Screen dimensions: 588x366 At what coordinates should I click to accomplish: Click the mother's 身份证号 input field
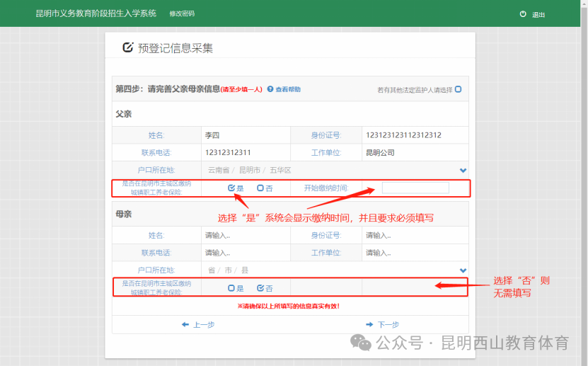415,236
